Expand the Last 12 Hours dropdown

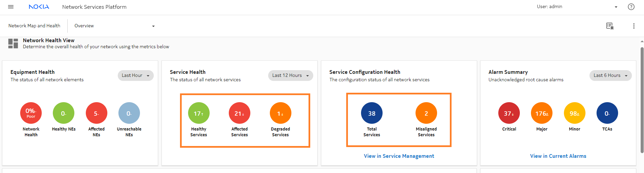[x=290, y=76]
